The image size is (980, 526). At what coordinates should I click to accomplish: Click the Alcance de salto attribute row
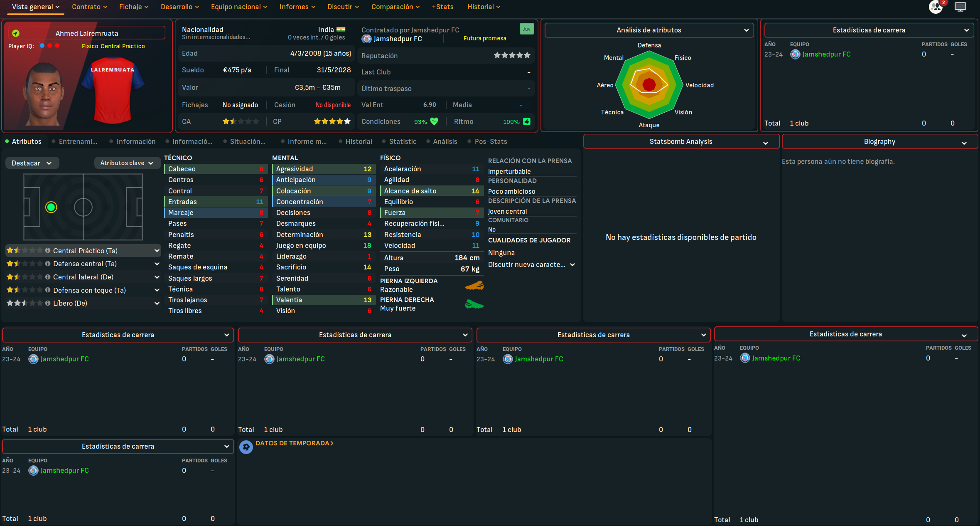pyautogui.click(x=431, y=191)
